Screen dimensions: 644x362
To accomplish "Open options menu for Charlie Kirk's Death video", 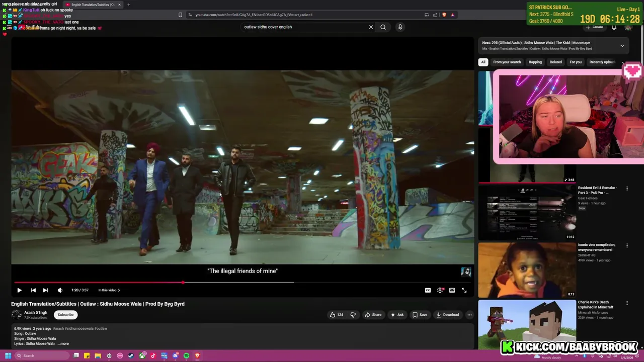I will (627, 303).
